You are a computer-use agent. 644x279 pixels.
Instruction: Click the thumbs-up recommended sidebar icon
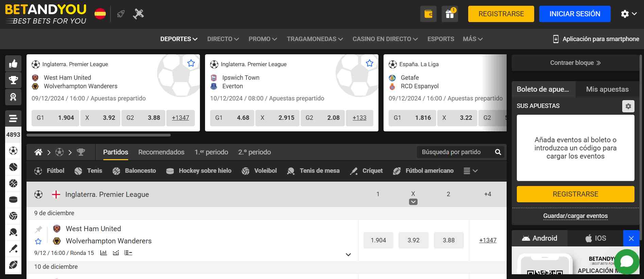[13, 63]
